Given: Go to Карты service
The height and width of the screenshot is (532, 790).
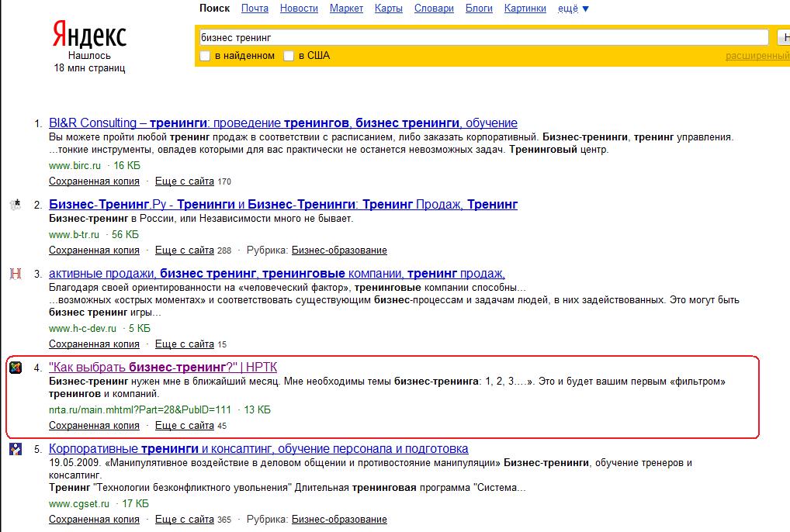Looking at the screenshot, I should click(389, 9).
